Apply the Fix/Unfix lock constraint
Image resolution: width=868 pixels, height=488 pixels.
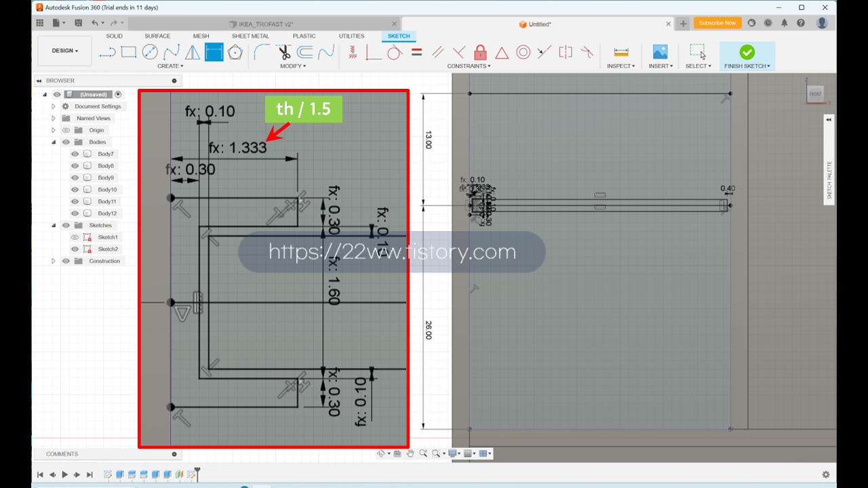coord(480,52)
